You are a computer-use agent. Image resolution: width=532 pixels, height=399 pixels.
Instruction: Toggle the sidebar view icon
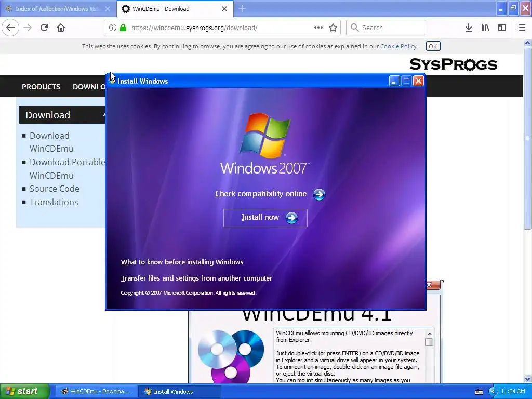point(502,28)
